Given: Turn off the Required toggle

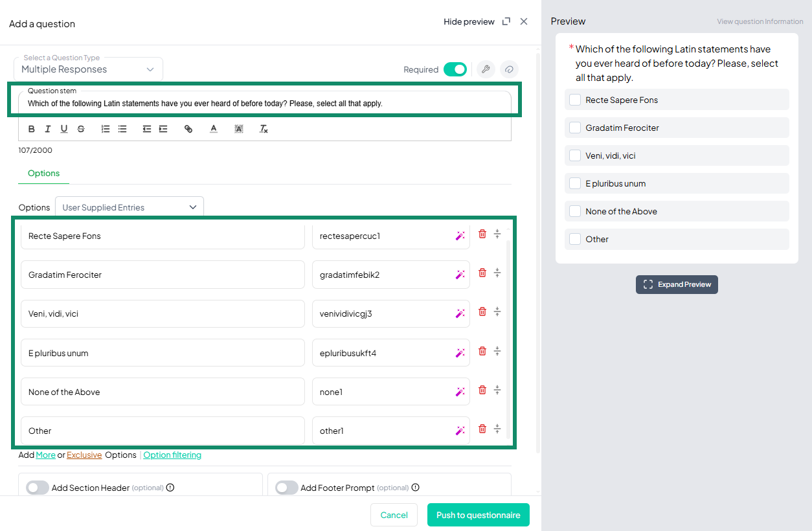Looking at the screenshot, I should click(x=455, y=69).
